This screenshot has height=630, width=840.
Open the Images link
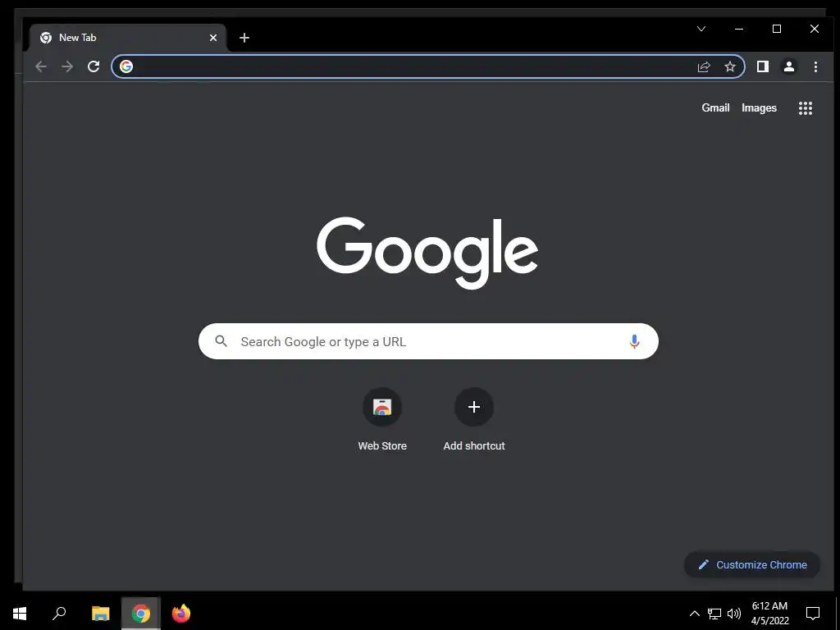(759, 107)
